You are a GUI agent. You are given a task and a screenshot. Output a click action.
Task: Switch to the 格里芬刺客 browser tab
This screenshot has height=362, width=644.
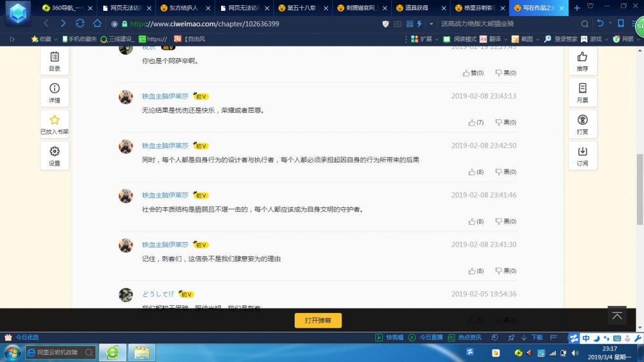coord(480,8)
